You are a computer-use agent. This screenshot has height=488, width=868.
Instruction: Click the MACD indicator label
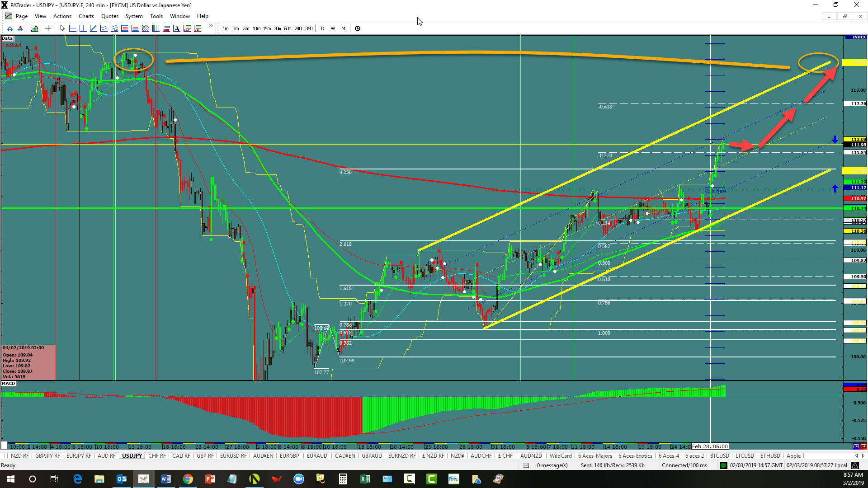click(x=9, y=384)
